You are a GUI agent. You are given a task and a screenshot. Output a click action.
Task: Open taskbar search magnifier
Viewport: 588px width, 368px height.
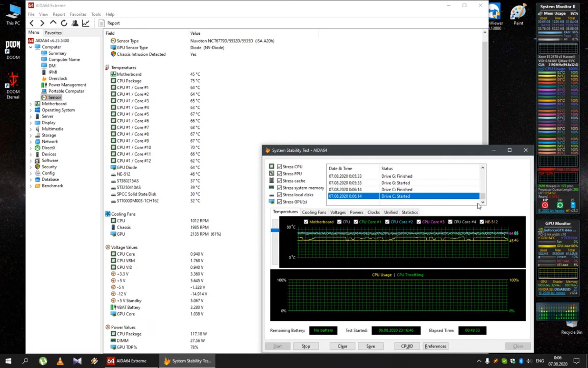tap(25, 361)
